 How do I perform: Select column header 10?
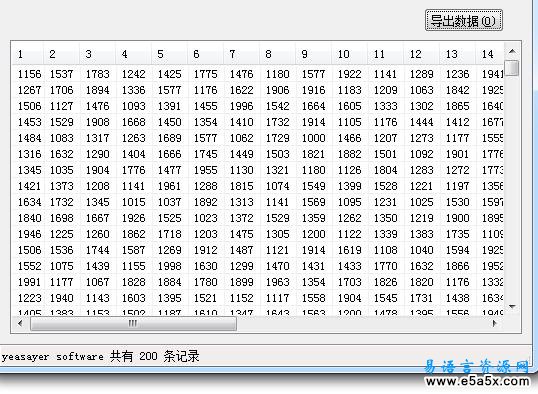pos(349,54)
